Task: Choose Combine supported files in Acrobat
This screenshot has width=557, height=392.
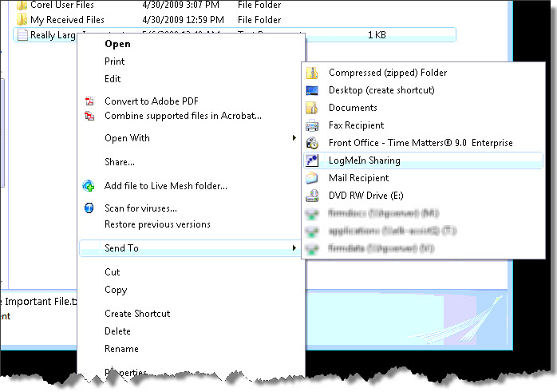Action: [x=183, y=116]
